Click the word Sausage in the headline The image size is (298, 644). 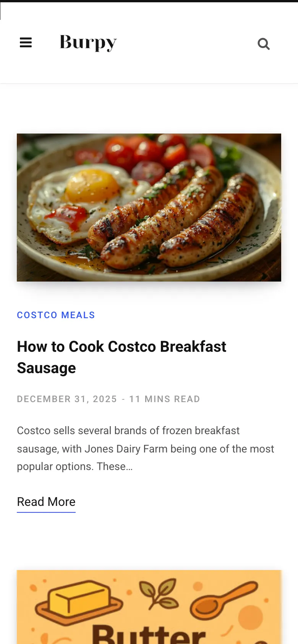(x=47, y=368)
